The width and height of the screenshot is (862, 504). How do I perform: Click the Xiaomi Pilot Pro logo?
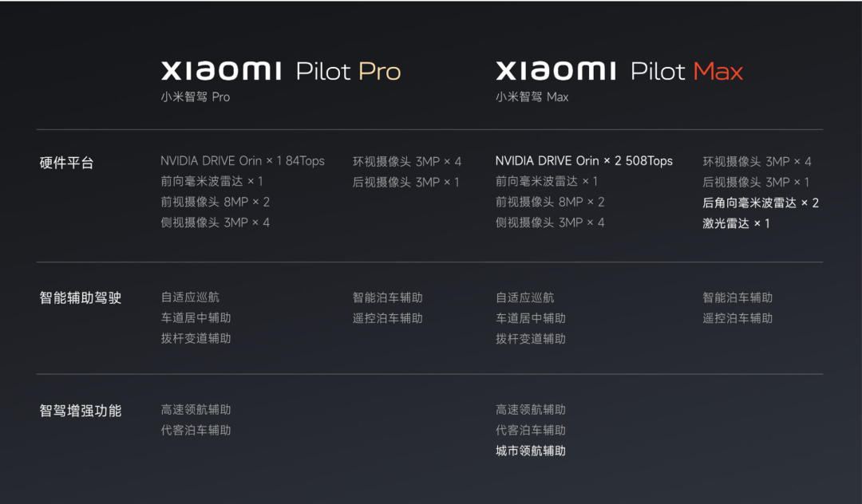[x=281, y=71]
